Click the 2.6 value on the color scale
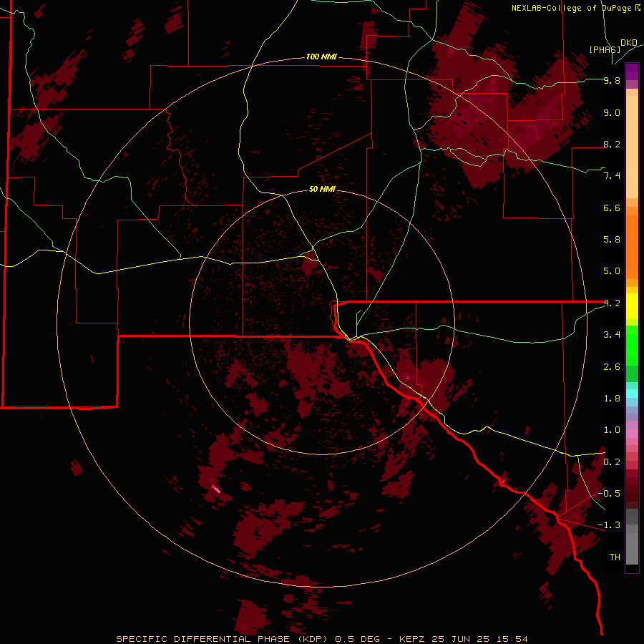Image resolution: width=644 pixels, height=644 pixels. (x=612, y=367)
